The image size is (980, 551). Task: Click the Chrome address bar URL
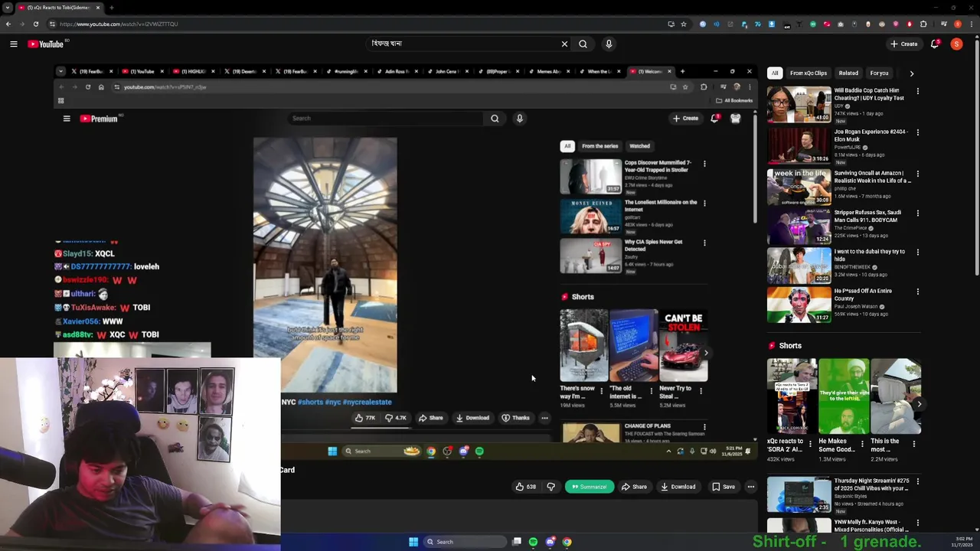coord(119,24)
